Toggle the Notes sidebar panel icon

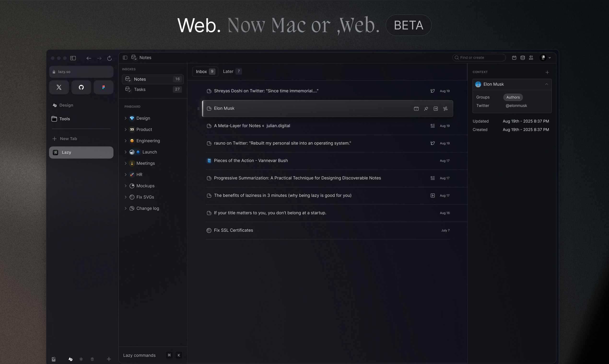coord(125,58)
